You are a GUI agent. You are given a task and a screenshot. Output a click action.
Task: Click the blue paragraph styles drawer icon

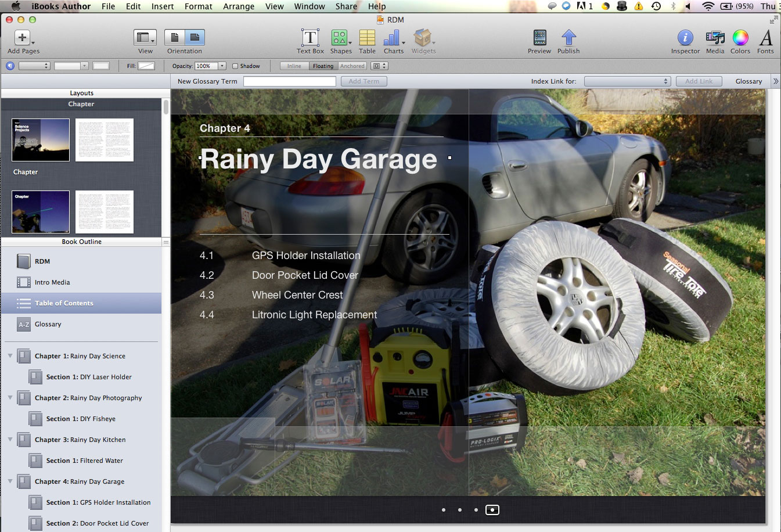click(10, 66)
